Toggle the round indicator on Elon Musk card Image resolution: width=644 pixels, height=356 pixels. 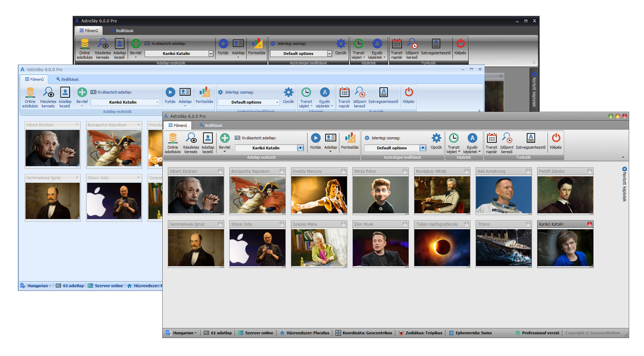[405, 224]
